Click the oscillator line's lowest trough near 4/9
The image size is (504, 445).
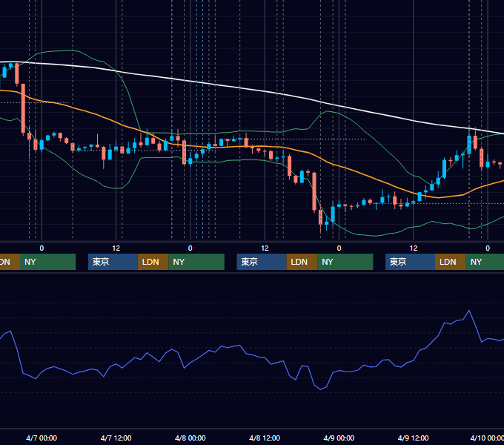[x=320, y=389]
